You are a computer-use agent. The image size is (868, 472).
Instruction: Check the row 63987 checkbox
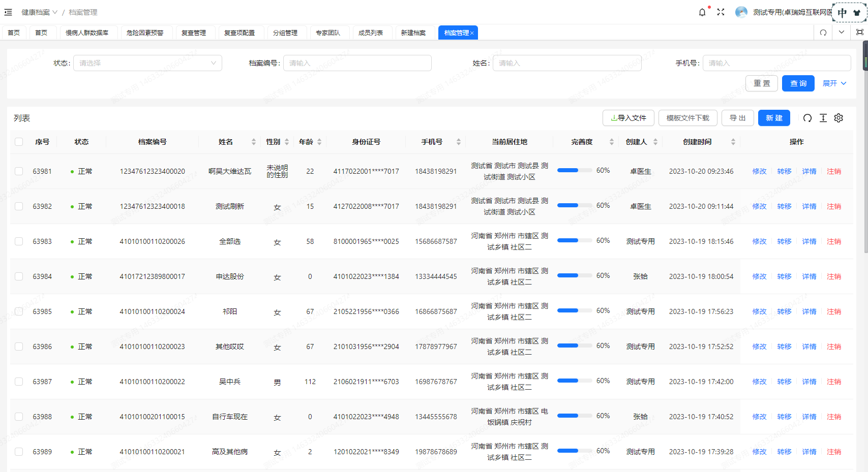[19, 382]
